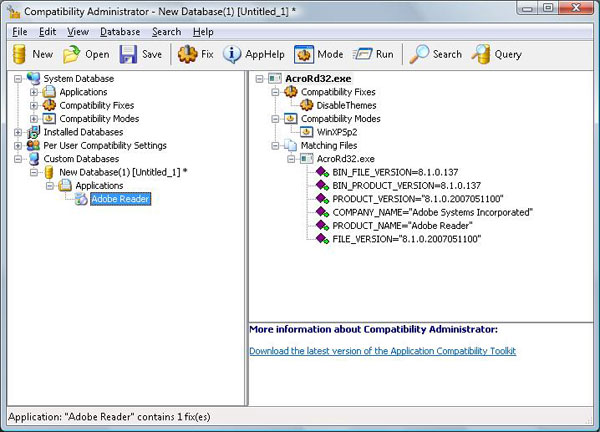The image size is (600, 432).
Task: Select COMPANY_NAME="Adobe Systems Incorporated" row
Action: coord(432,212)
